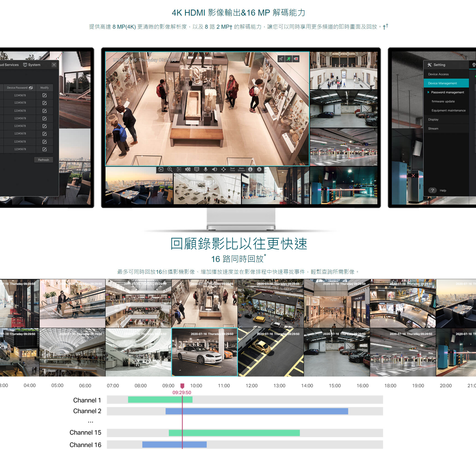Click the 16:00 timeline label

362,385
